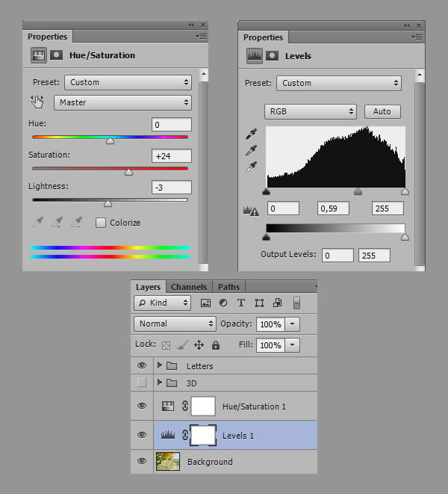Click the pixel layer filter icon
448x494 pixels.
pos(205,303)
